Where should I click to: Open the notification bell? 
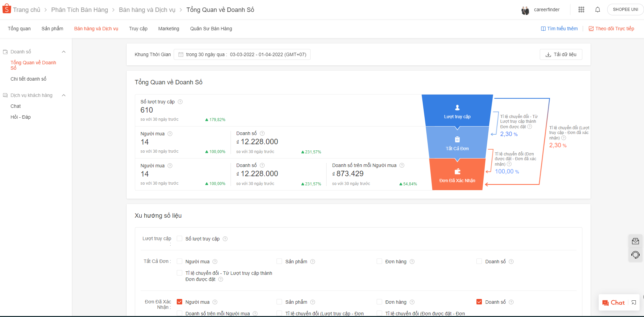coord(597,10)
